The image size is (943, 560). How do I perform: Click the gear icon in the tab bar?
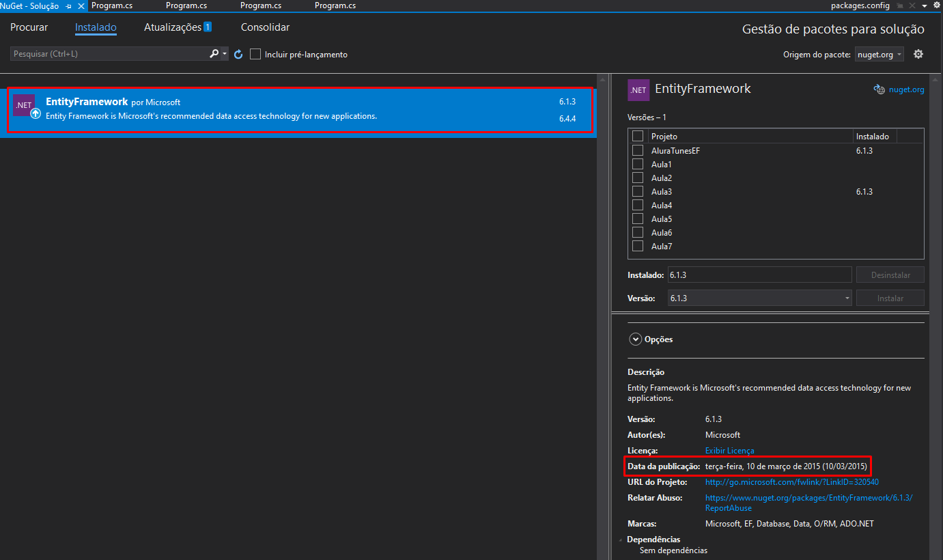pos(937,5)
